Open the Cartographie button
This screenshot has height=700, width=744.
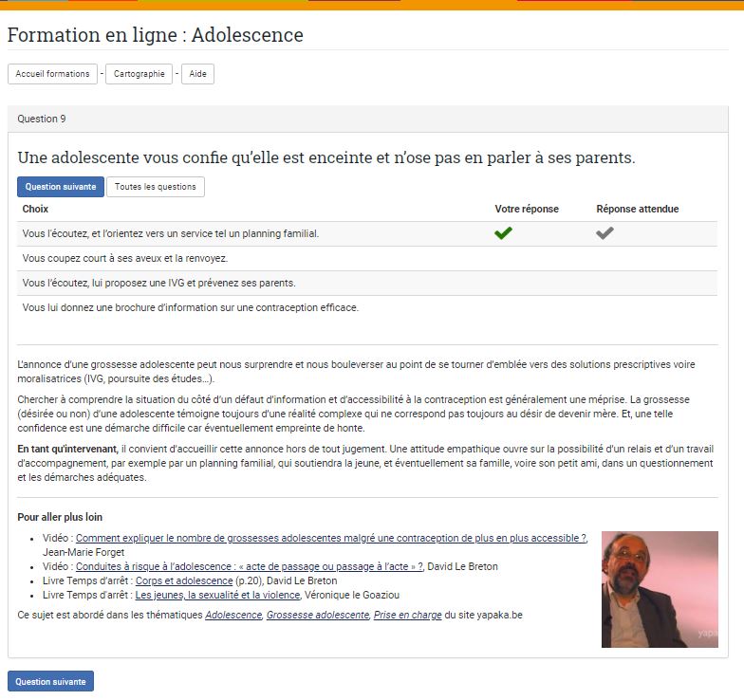[x=139, y=74]
